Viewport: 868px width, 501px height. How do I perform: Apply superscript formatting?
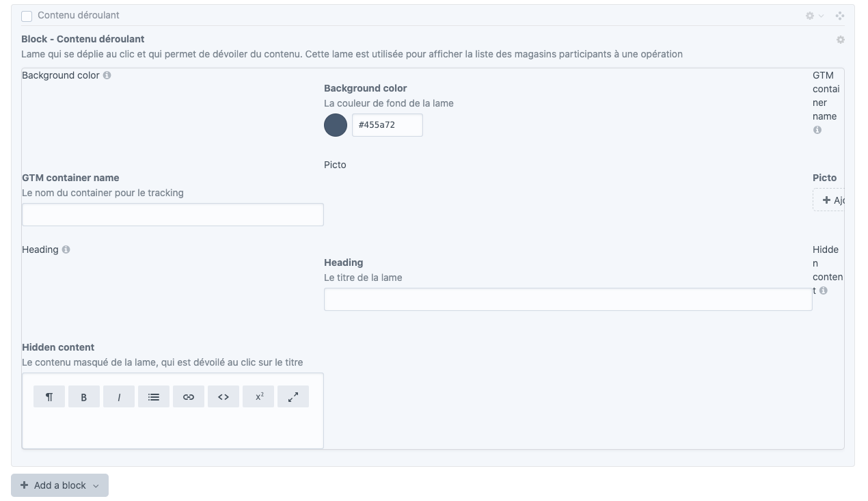(258, 396)
